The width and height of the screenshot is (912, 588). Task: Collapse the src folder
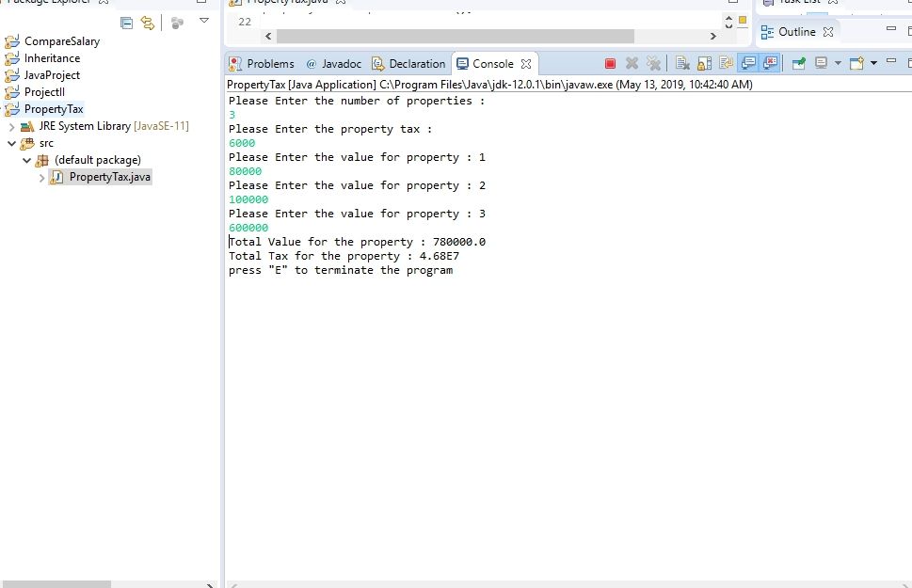click(12, 143)
